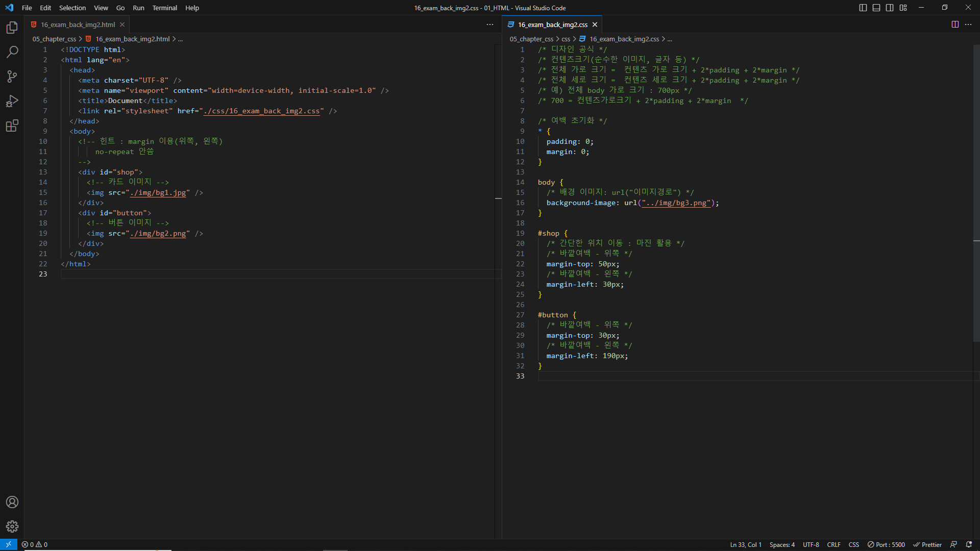Open the Extensions view icon
The image size is (980, 551).
click(x=12, y=126)
